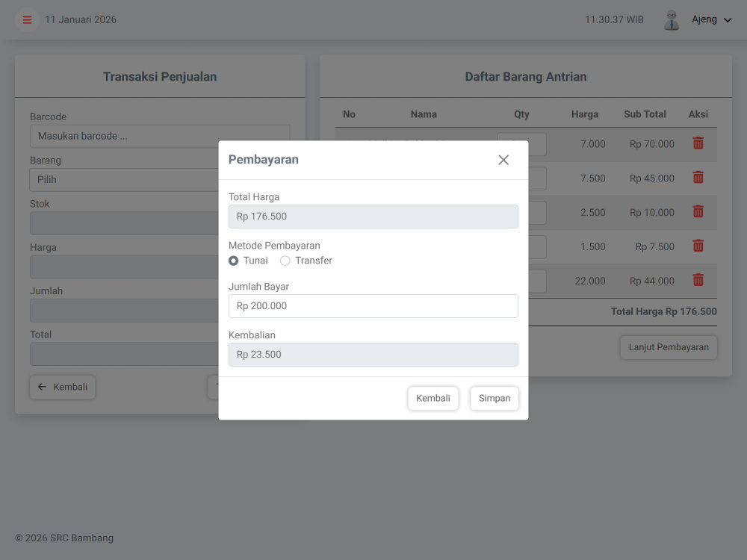Viewport: 747px width, 560px height.
Task: Delete the Rp 70.000 row item
Action: 698,143
